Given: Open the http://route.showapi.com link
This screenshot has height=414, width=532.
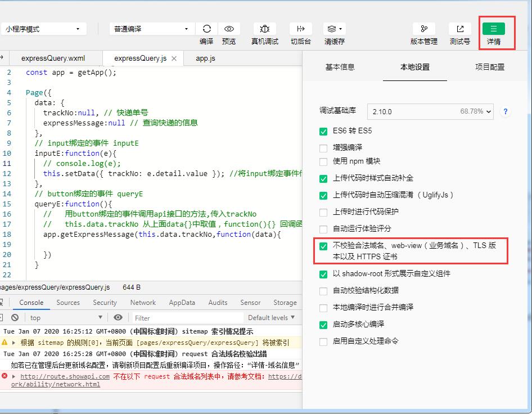Looking at the screenshot, I should [x=65, y=376].
